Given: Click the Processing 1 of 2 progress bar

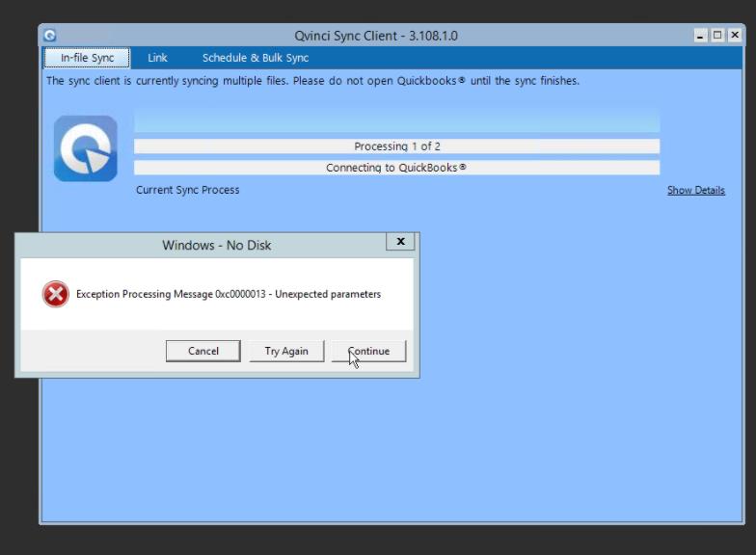Looking at the screenshot, I should [396, 146].
